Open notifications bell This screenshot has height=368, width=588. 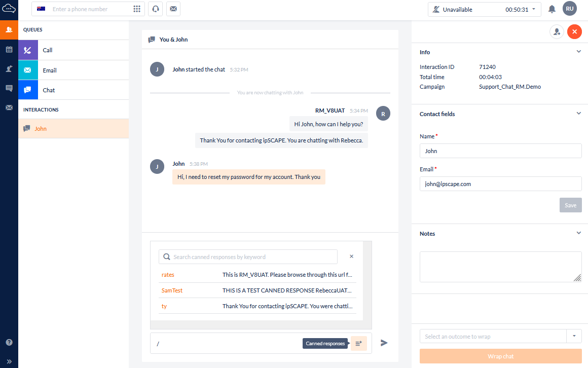point(552,9)
